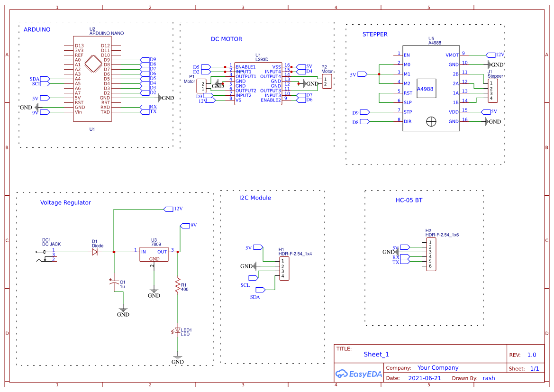554x392 pixels.
Task: Select the 'STEPPER' section title
Action: coord(375,34)
